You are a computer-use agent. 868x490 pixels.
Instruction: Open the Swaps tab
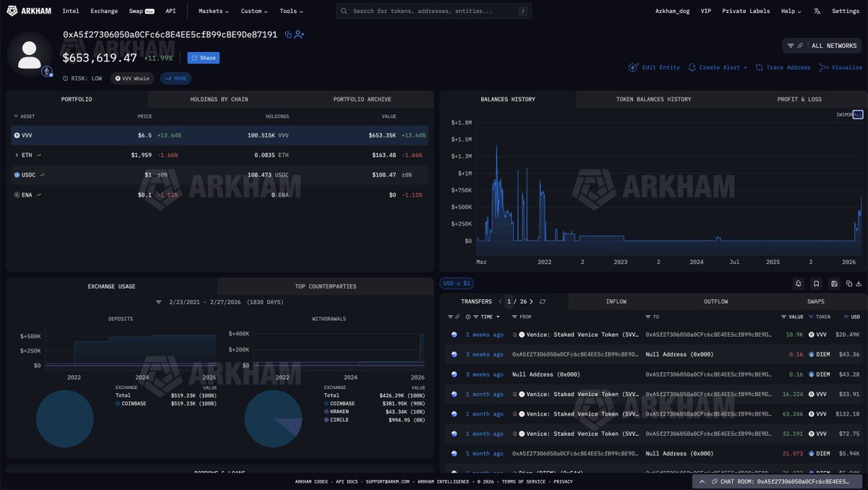[x=815, y=301]
